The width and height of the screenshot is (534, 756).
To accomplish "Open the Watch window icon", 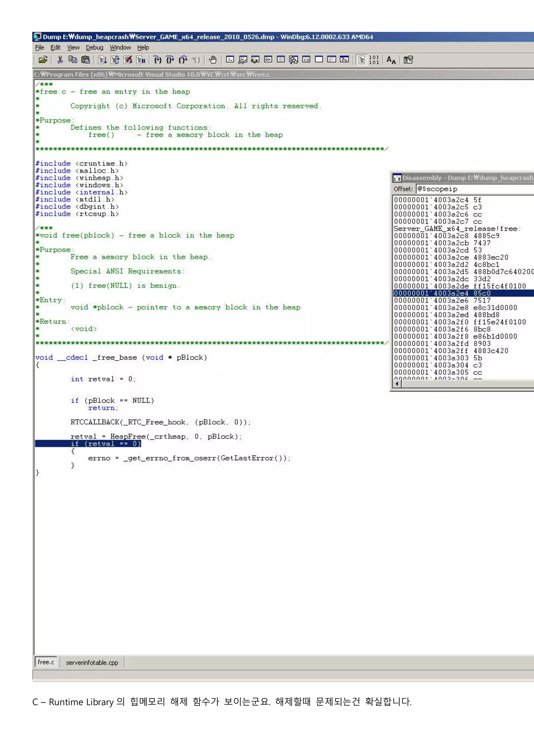I will coord(243,59).
